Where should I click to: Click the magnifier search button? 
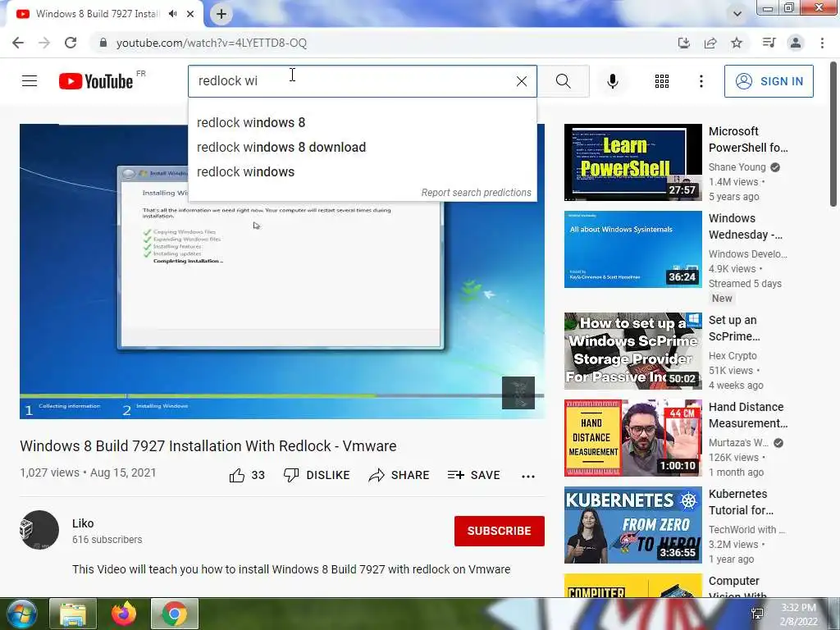(563, 81)
